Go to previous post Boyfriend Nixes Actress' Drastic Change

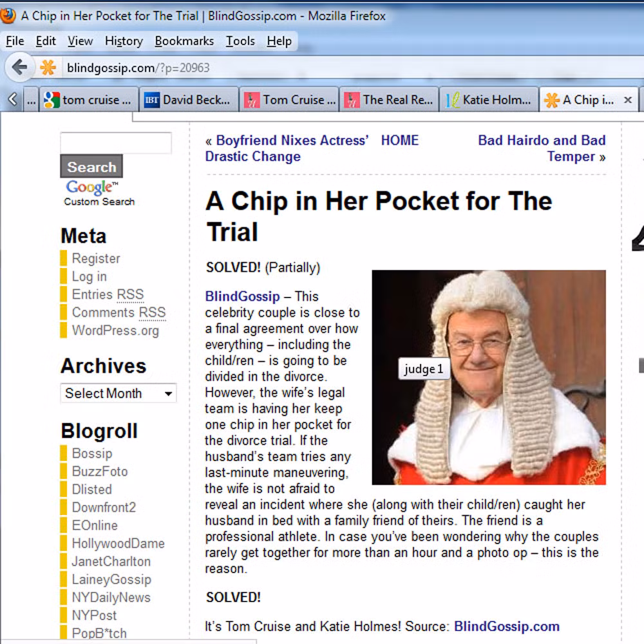[287, 148]
